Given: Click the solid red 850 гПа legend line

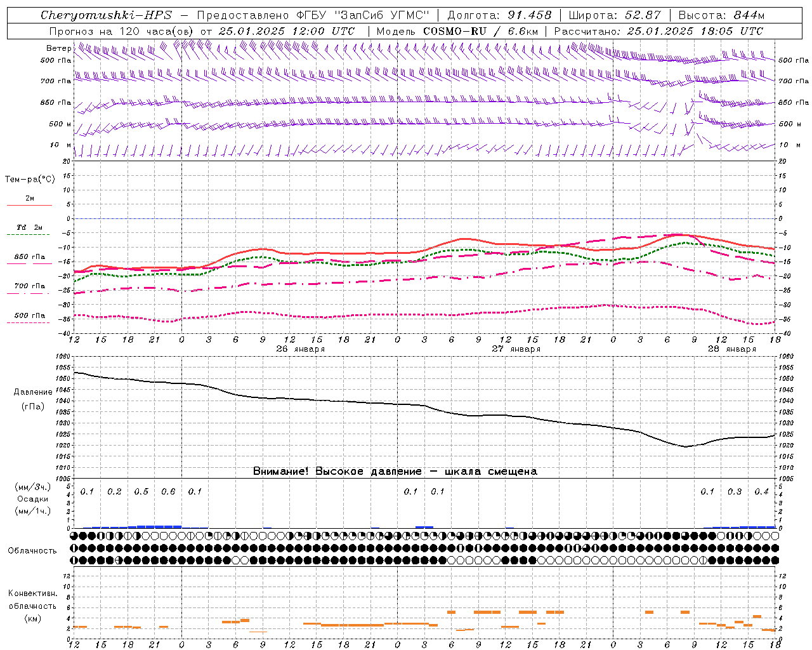Looking at the screenshot, I should (x=29, y=264).
